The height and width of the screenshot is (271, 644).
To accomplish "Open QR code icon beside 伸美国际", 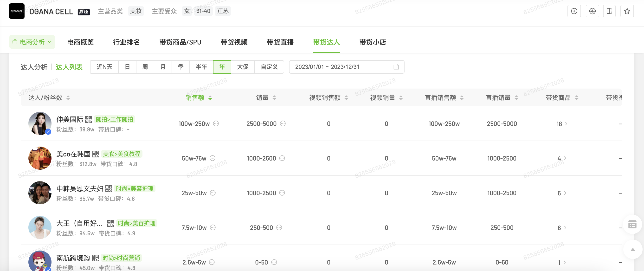I will pos(89,120).
